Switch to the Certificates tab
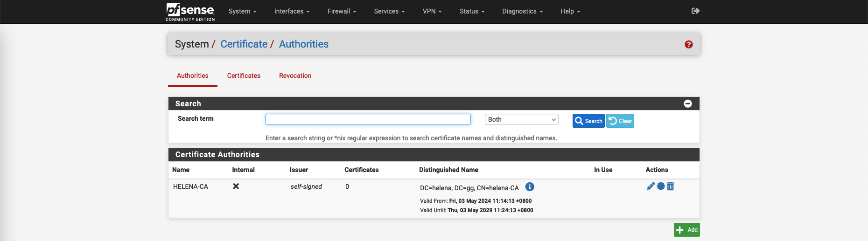Viewport: 868px width, 241px height. (x=244, y=76)
